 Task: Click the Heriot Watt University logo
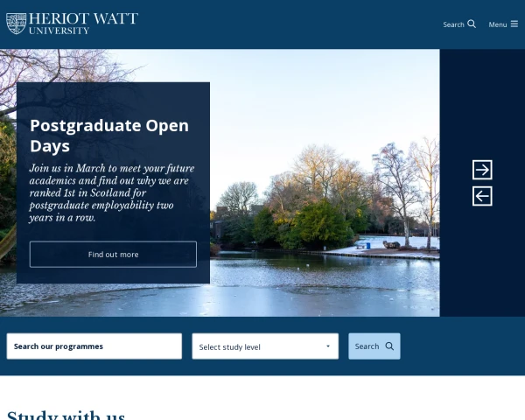coord(72,24)
